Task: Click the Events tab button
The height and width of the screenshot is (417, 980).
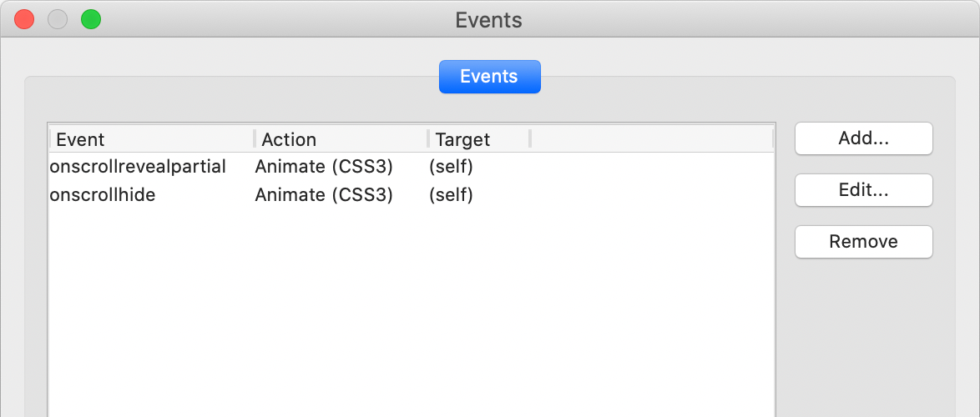Action: [x=489, y=77]
